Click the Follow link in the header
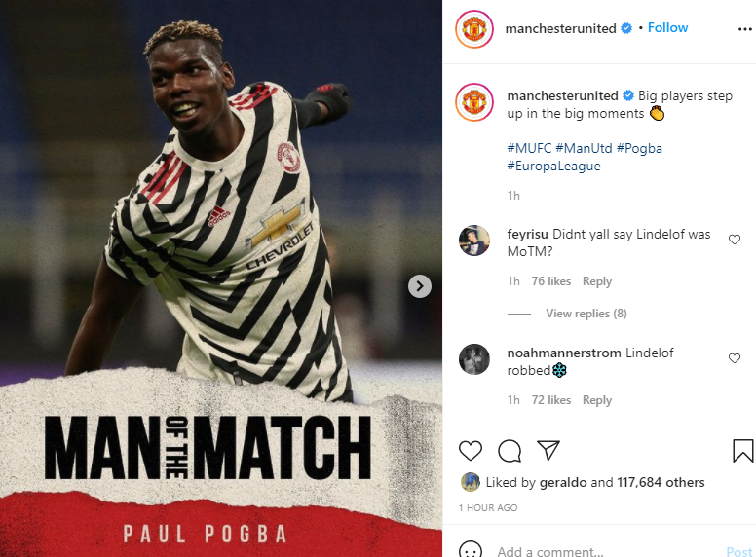756x557 pixels. coord(667,28)
